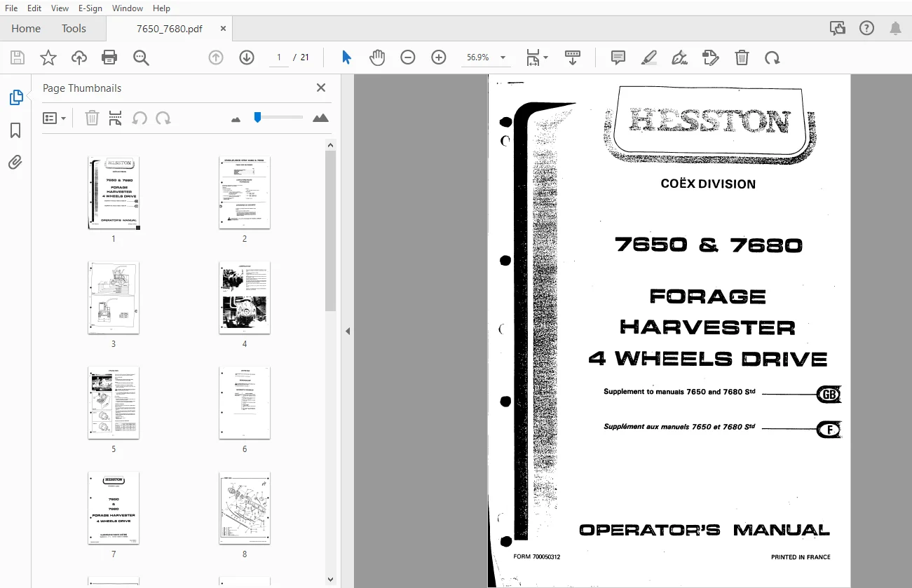The width and height of the screenshot is (912, 588).
Task: Open the File menu
Action: [x=11, y=8]
